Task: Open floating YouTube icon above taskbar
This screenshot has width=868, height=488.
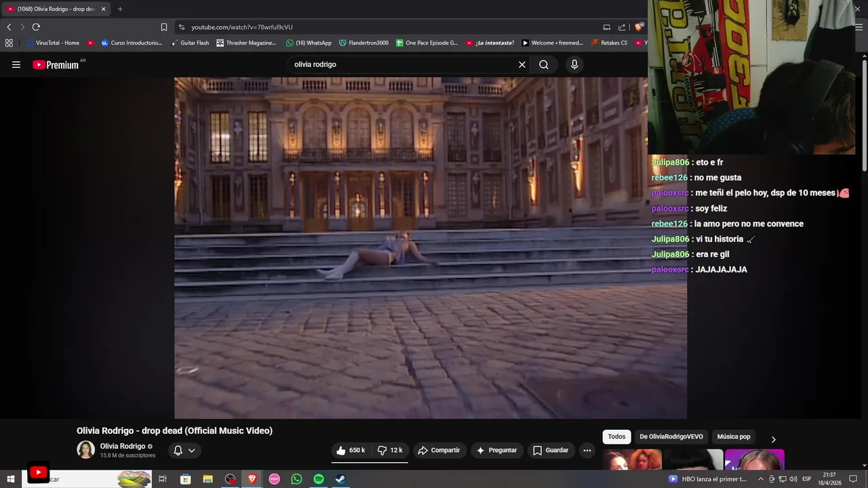Action: 38,472
